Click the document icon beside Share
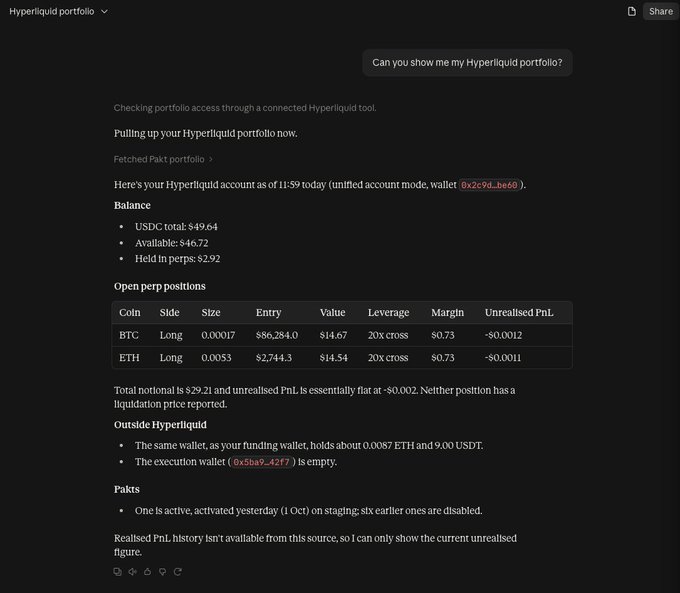 pyautogui.click(x=631, y=12)
